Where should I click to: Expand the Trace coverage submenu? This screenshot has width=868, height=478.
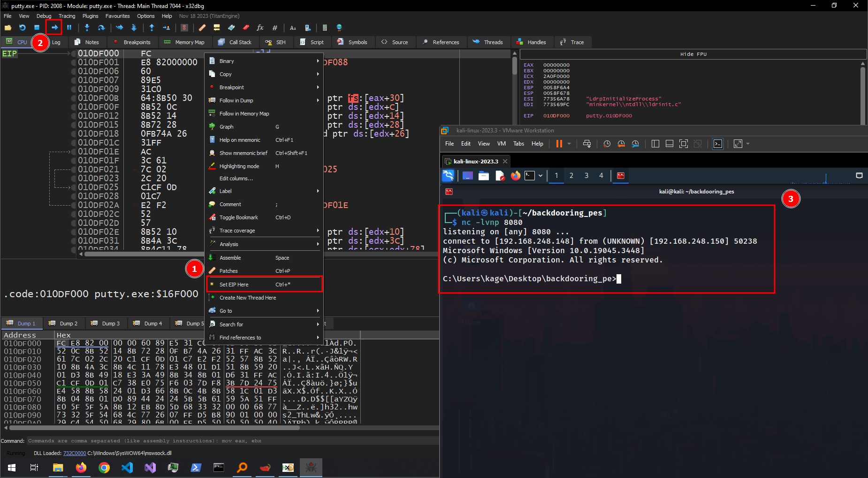click(x=265, y=231)
